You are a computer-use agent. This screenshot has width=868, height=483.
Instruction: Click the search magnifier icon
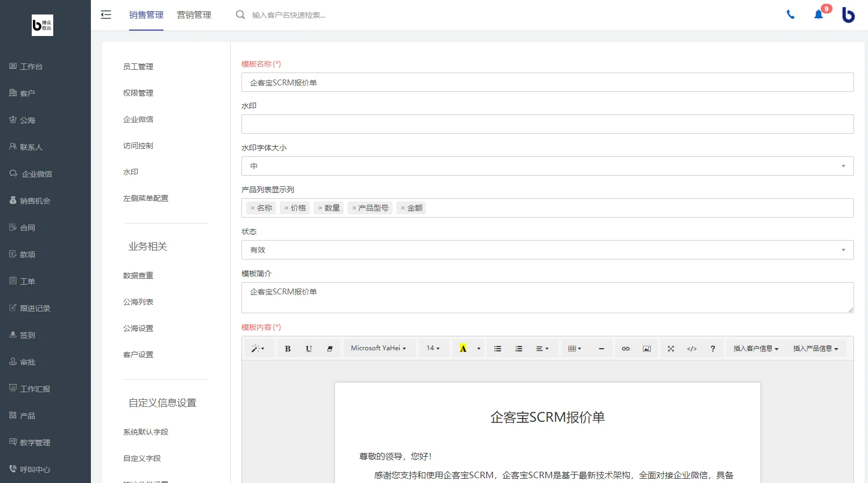click(240, 15)
